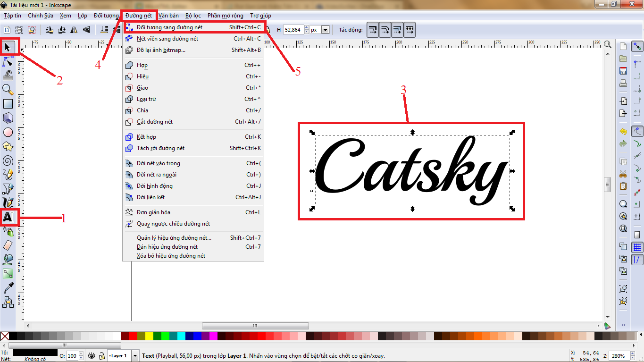644x362 pixels.
Task: Adjust the H height spinner arrows
Action: point(307,30)
